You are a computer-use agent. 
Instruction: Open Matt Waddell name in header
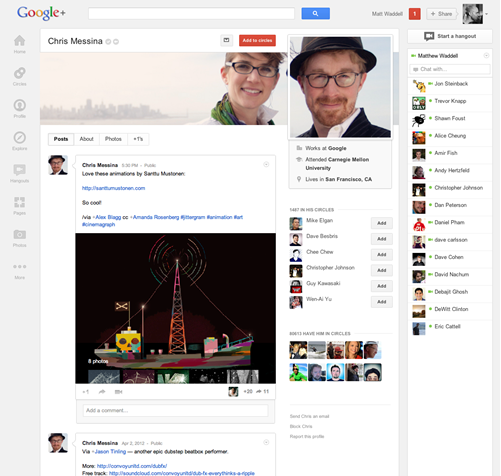click(387, 14)
